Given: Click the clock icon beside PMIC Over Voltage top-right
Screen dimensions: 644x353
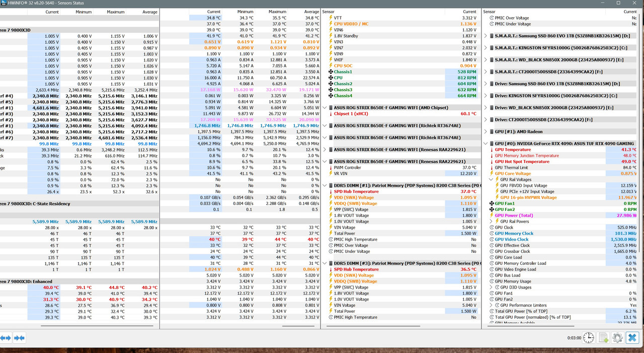Looking at the screenshot, I should coord(492,18).
